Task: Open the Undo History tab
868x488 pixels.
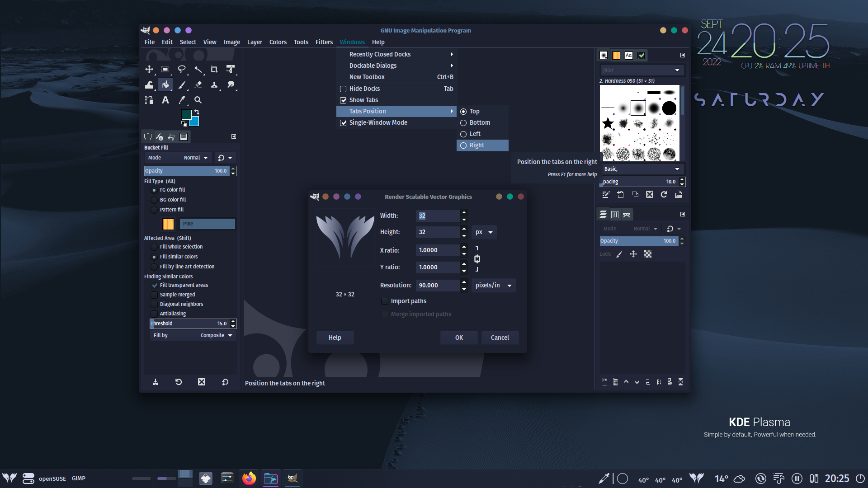Action: point(171,136)
